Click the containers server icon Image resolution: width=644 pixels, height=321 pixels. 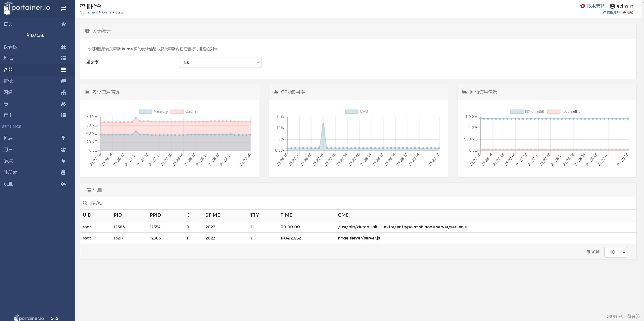pos(63,70)
